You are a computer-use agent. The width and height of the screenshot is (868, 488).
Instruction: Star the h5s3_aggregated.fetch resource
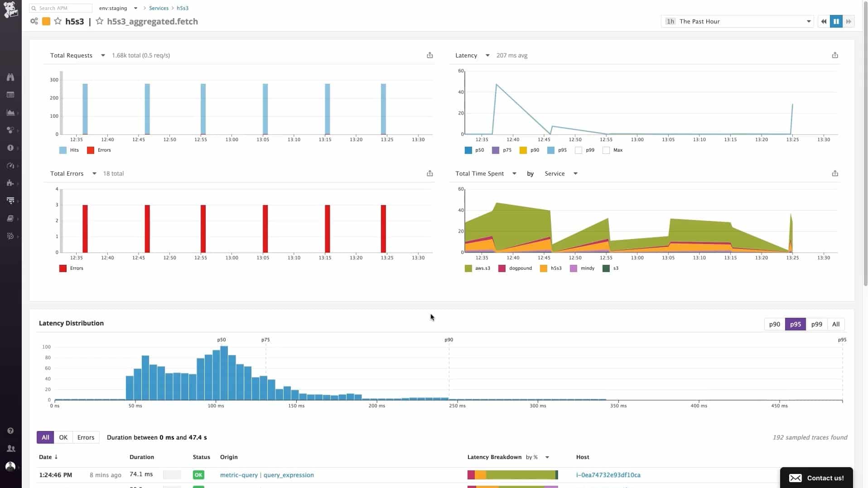click(99, 21)
